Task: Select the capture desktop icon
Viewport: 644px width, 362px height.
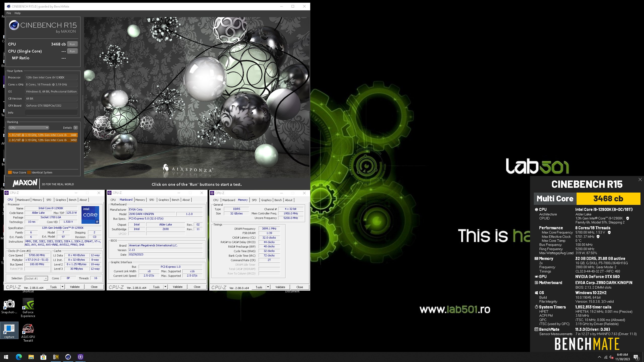Action: point(9,330)
